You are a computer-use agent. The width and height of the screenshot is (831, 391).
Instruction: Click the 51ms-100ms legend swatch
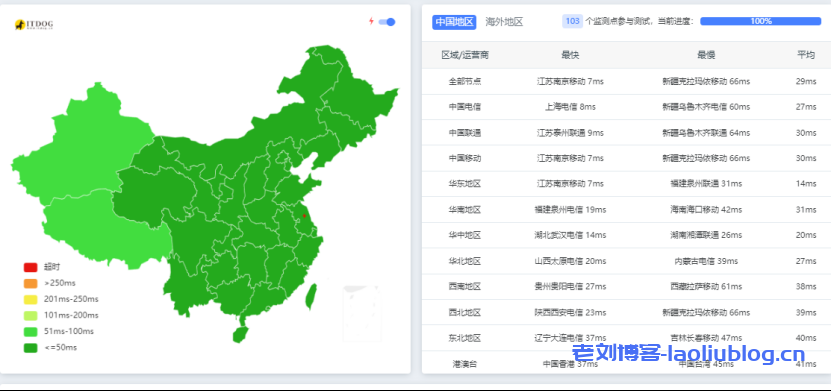pyautogui.click(x=30, y=332)
